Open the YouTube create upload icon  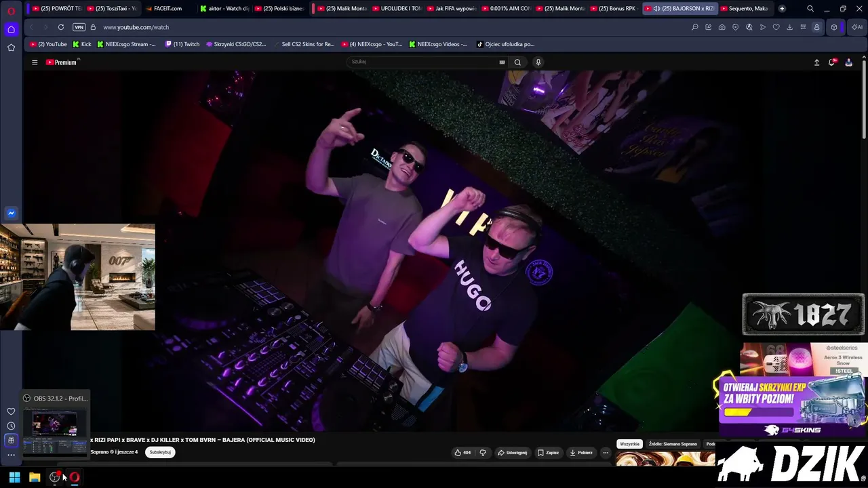[x=817, y=62]
